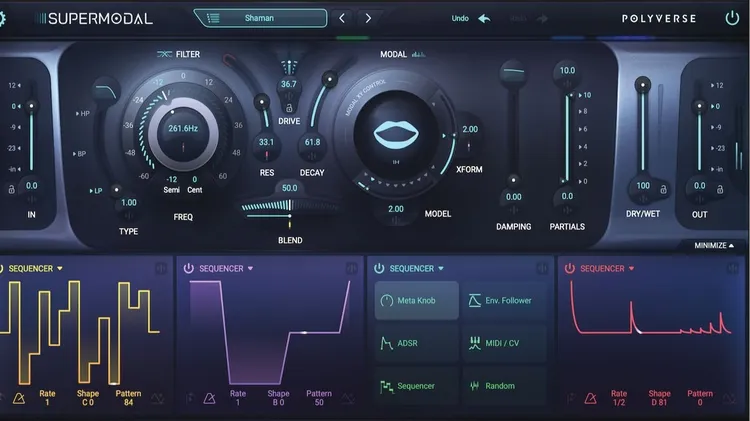Click the Semi value -12
Image resolution: width=750 pixels, height=421 pixels.
[x=171, y=179]
